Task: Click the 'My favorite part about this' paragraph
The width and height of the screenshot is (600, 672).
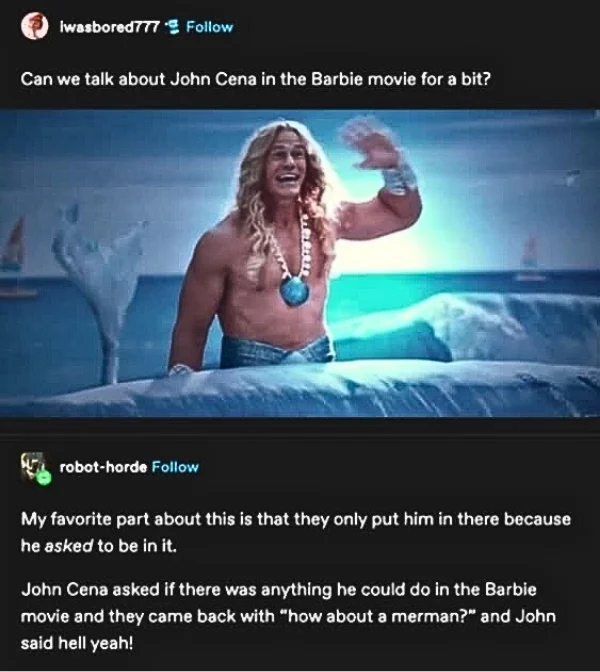Action: point(296,532)
